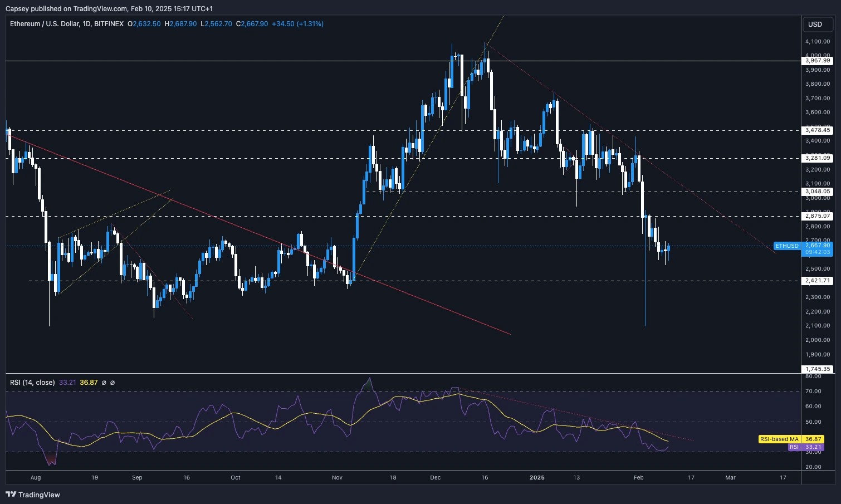Click the 2025 label on the time axis
841x504 pixels.
[537, 477]
